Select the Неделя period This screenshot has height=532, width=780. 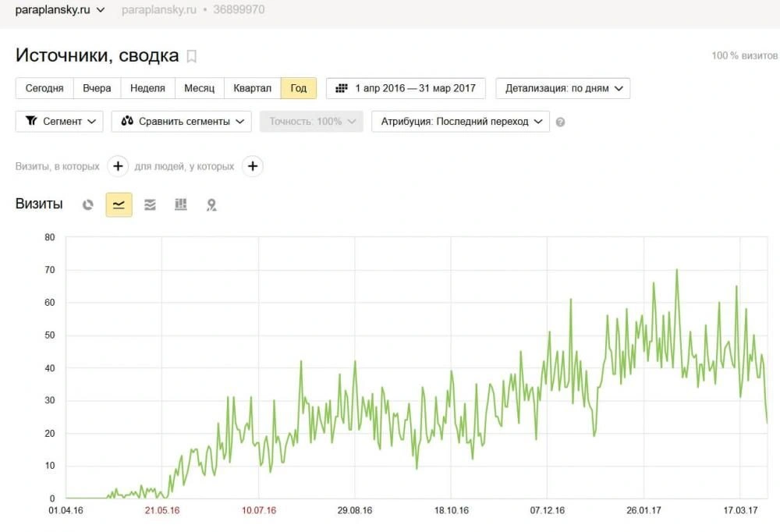147,88
